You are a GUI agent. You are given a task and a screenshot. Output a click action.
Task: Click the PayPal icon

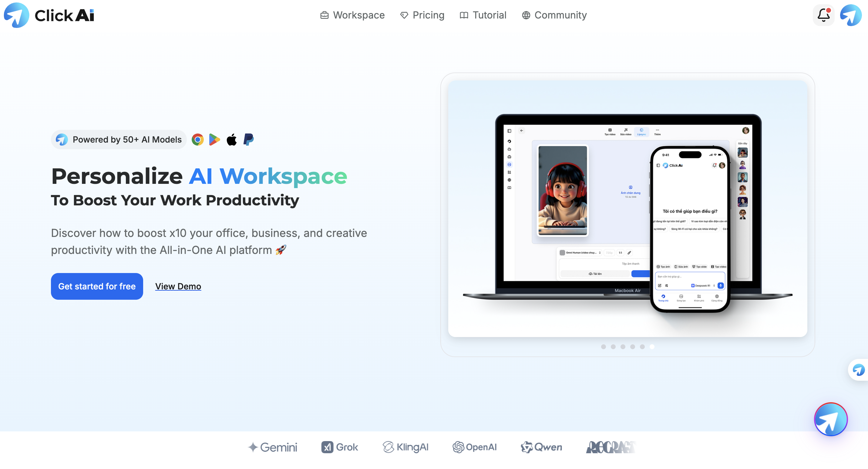tap(248, 140)
